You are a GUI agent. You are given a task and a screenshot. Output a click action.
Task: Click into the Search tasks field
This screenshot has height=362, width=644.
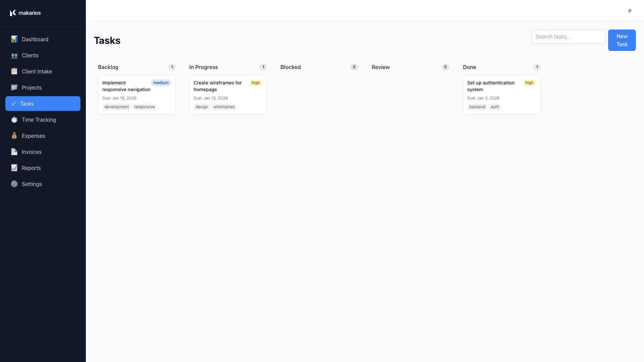click(568, 37)
